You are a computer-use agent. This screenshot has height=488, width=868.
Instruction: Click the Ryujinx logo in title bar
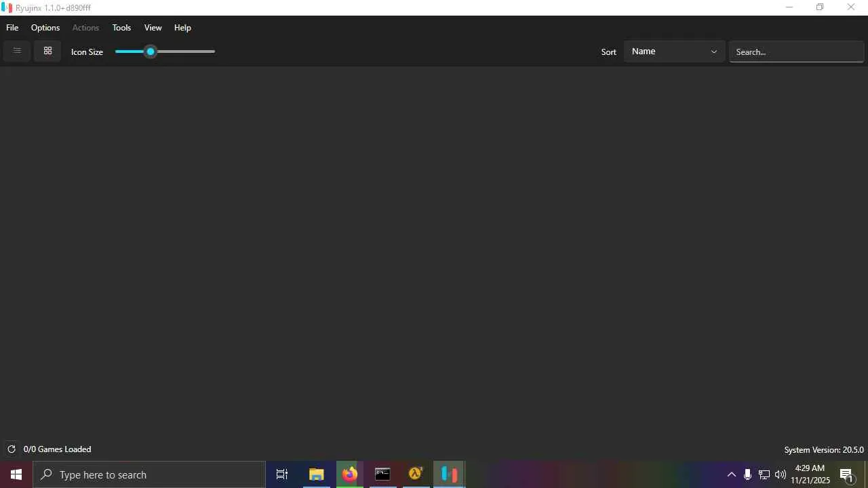[x=7, y=7]
